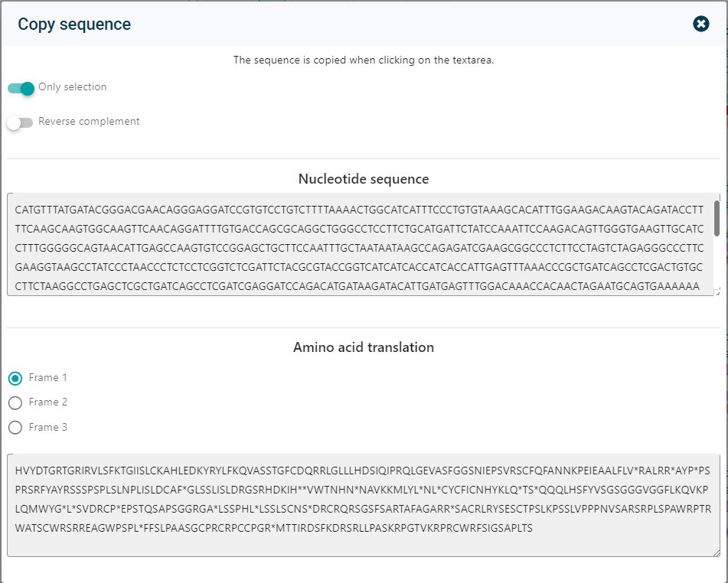Click the "Frame 2" label text
The height and width of the screenshot is (583, 728).
[x=48, y=402]
